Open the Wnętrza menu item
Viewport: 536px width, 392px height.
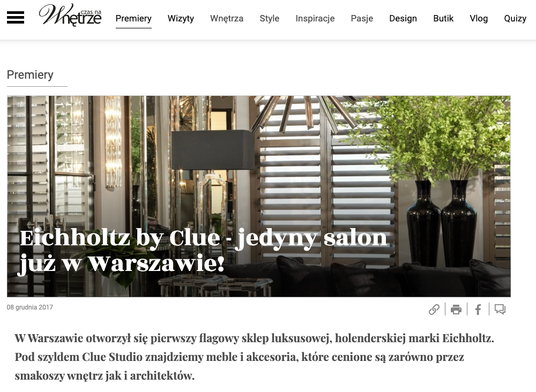227,18
